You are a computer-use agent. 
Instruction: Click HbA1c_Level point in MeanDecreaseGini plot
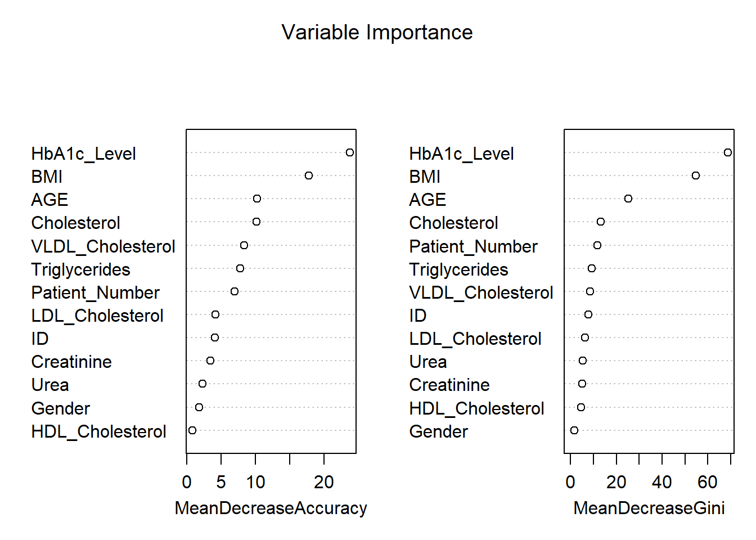(728, 152)
